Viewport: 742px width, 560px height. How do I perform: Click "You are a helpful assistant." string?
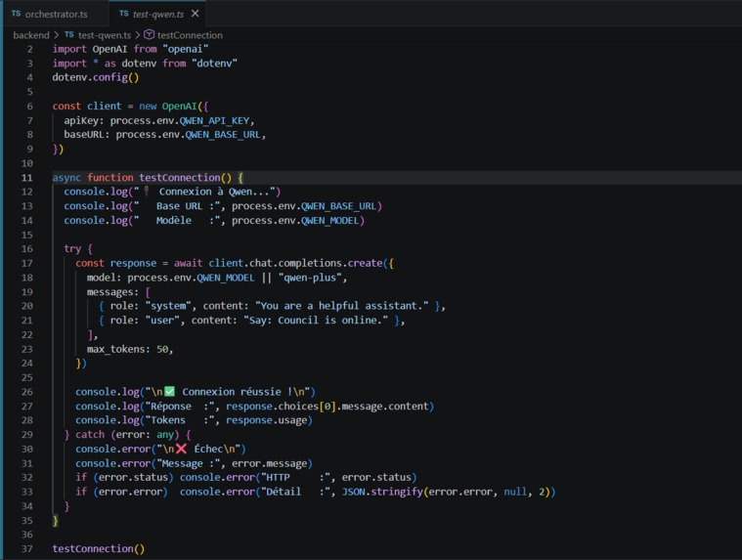pos(341,306)
